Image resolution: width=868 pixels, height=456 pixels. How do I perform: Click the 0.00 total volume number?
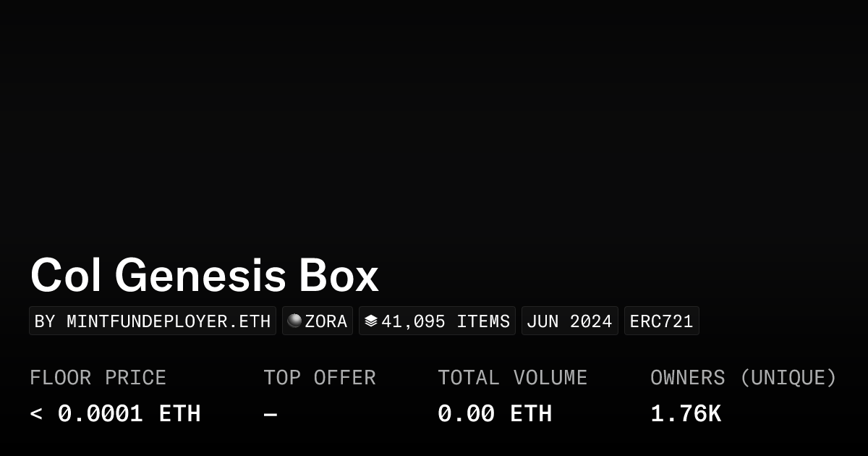(x=467, y=414)
